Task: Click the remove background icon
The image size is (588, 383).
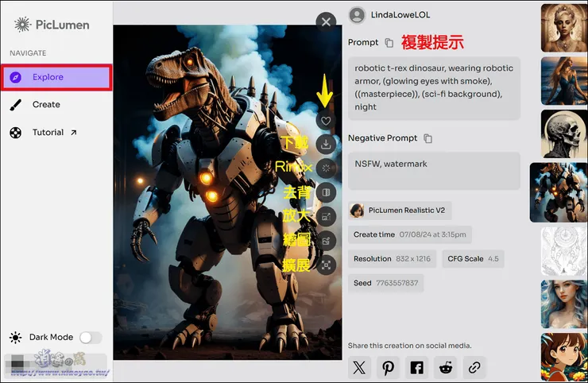Action: click(326, 192)
